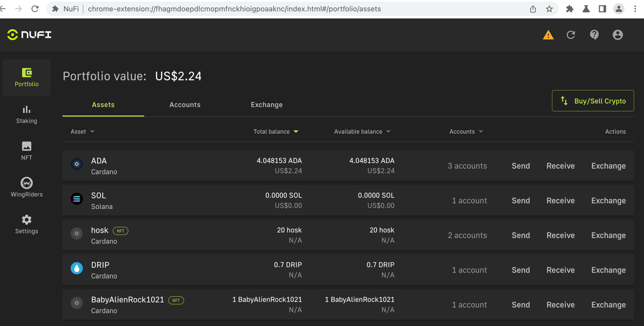This screenshot has height=326, width=644.
Task: Receive hosk tokens
Action: pyautogui.click(x=560, y=235)
